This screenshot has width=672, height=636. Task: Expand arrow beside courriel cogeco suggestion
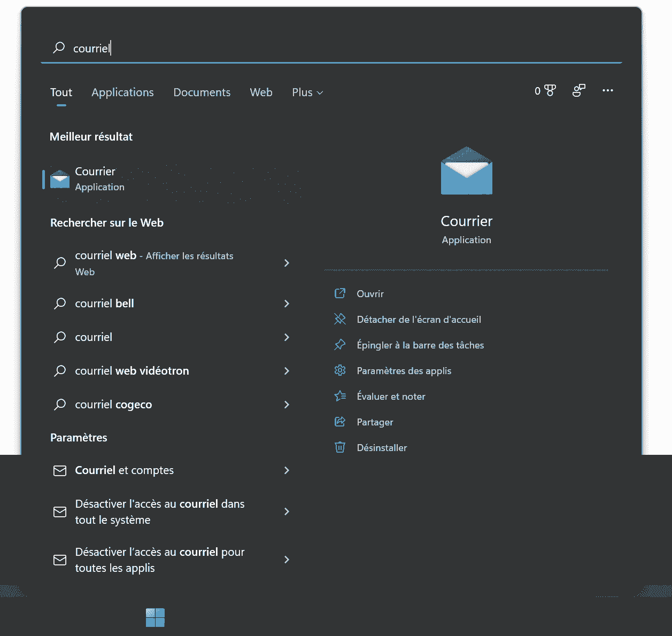(287, 405)
